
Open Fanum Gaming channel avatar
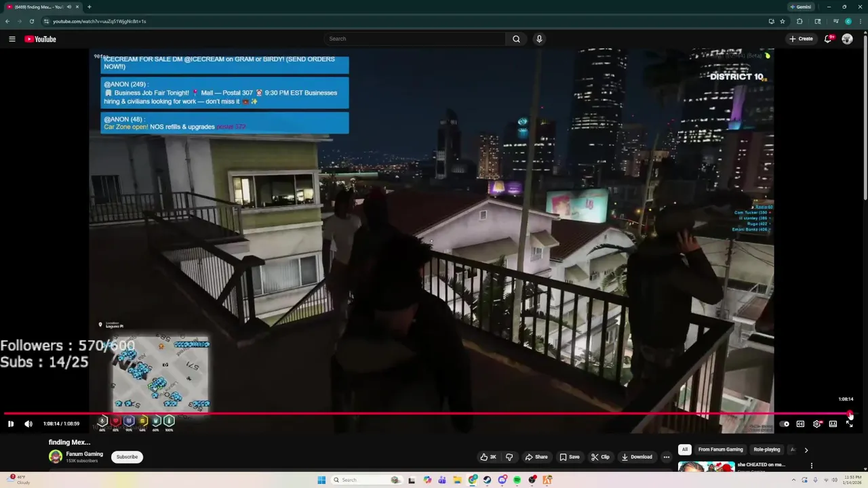(56, 457)
